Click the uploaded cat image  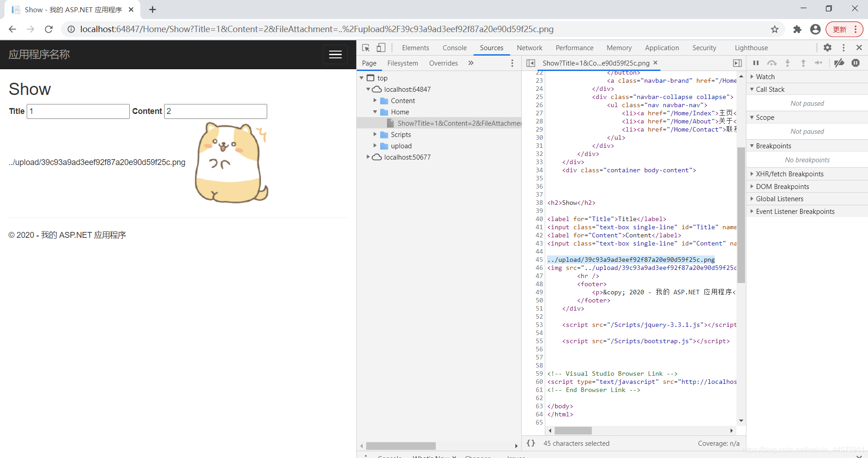click(231, 163)
